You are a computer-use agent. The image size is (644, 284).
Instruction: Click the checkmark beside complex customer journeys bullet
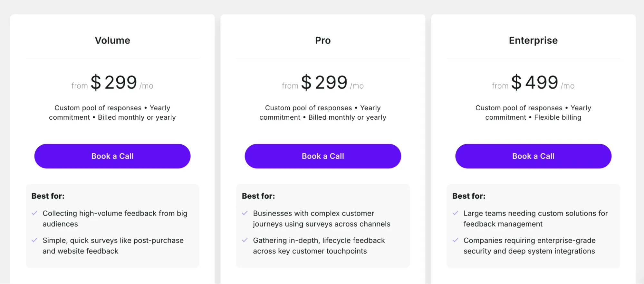[x=245, y=213]
